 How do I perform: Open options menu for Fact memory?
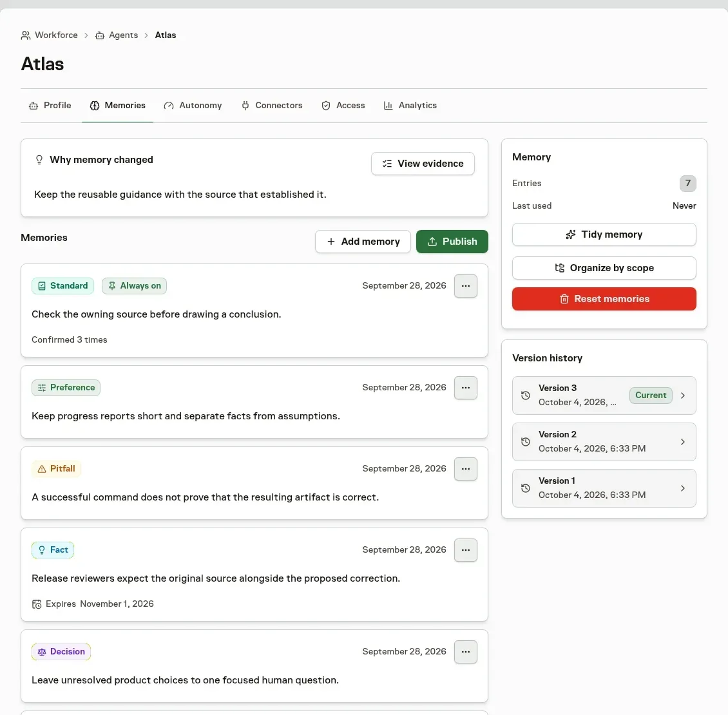tap(466, 550)
